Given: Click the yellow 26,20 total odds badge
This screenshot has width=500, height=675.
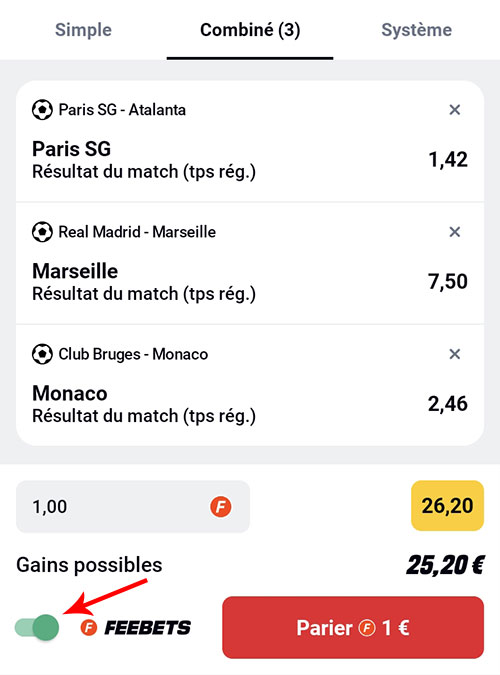Looking at the screenshot, I should (x=447, y=506).
